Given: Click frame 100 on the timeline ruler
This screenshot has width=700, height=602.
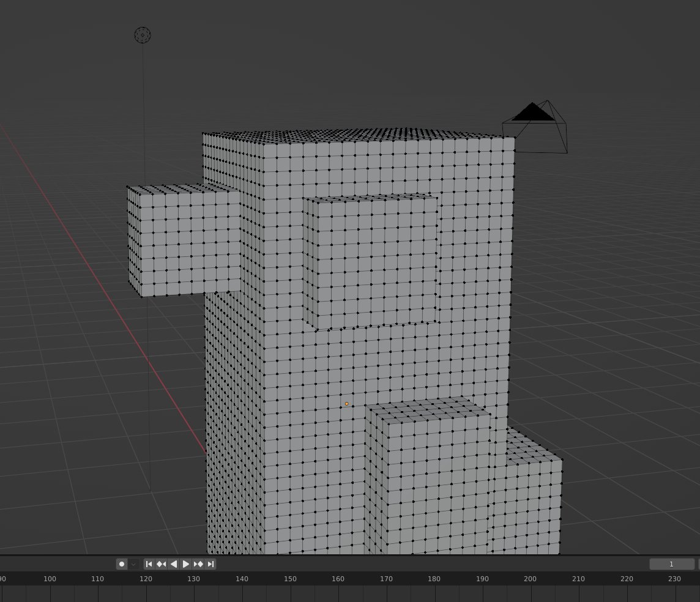Looking at the screenshot, I should tap(50, 579).
